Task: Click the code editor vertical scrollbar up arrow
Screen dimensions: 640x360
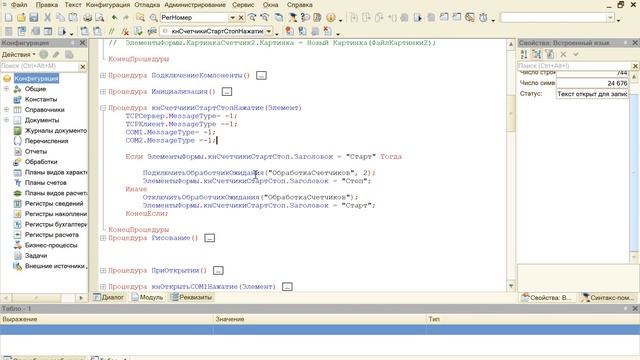Action: [511, 44]
